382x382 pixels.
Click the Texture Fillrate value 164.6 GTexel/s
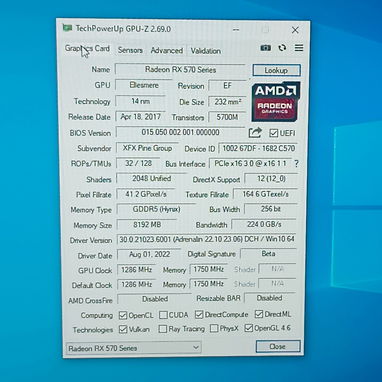click(x=265, y=194)
